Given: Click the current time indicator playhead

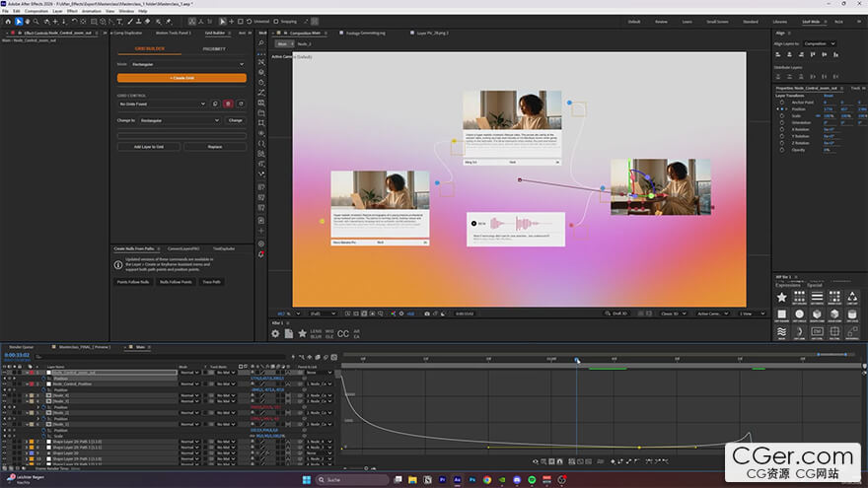Looking at the screenshot, I should tap(576, 360).
